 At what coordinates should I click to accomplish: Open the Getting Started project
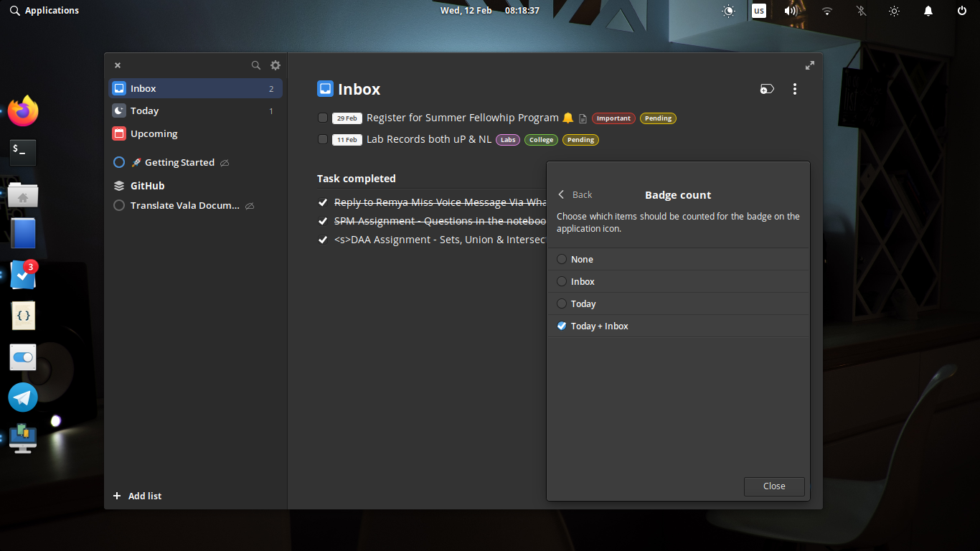(196, 163)
